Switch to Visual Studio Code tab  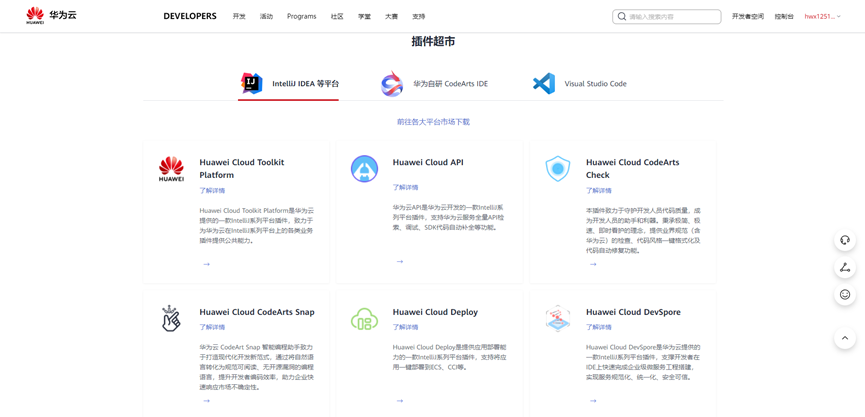[580, 84]
